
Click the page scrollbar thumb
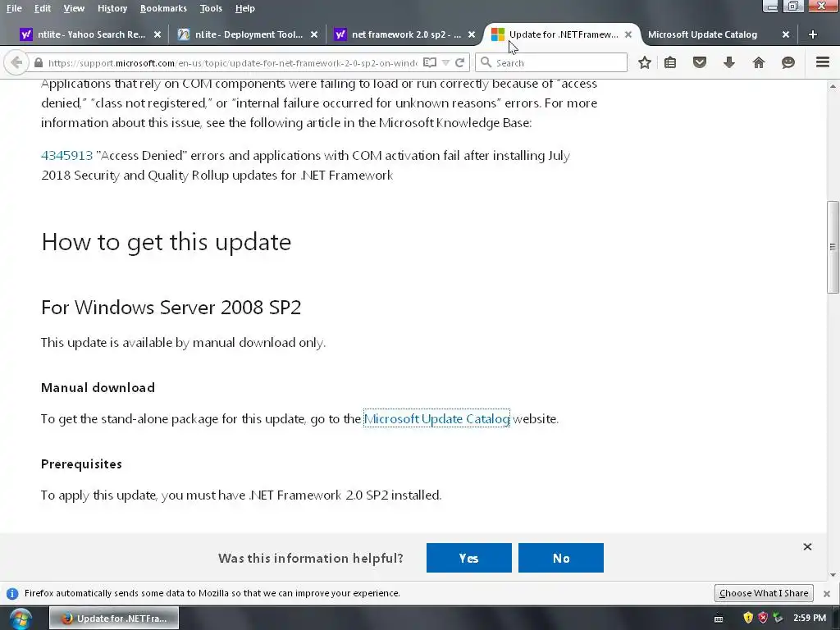tap(833, 247)
